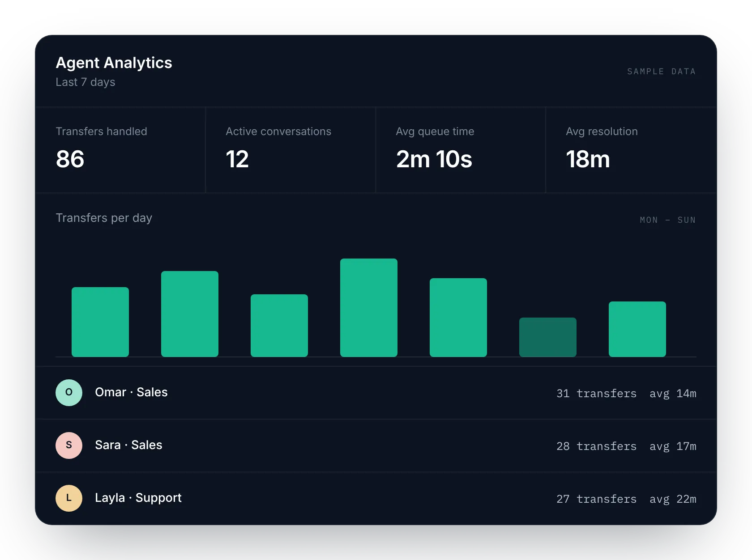This screenshot has height=560, width=752.
Task: Click 'avg 22m' in Layla's row
Action: click(673, 499)
